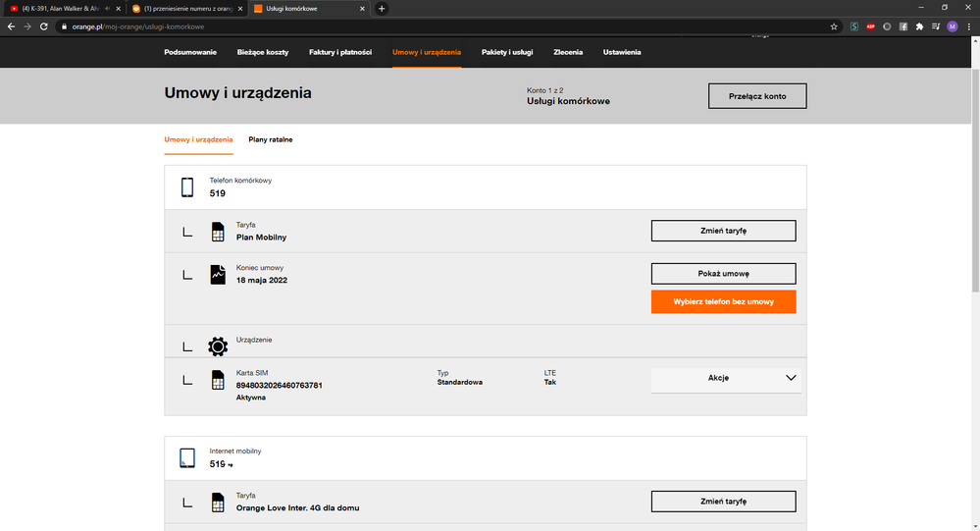Switch to the Plany ratalne tab
This screenshot has width=980, height=531.
(270, 139)
